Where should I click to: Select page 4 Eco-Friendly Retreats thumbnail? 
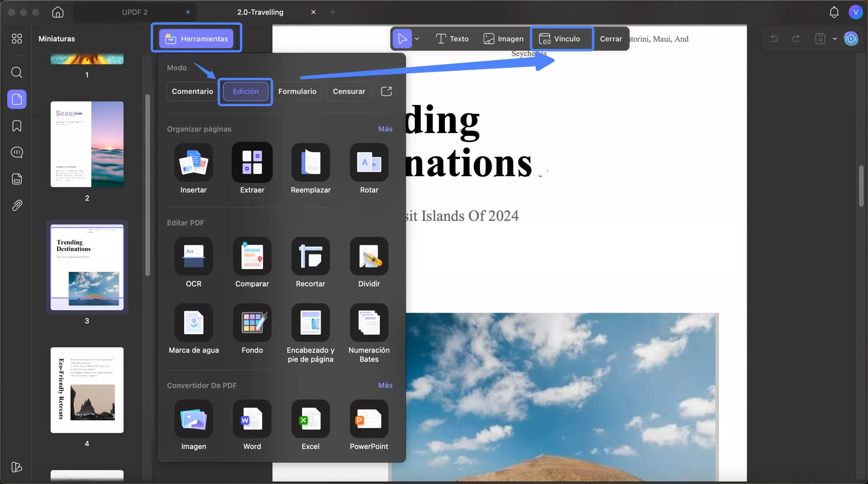(x=87, y=390)
